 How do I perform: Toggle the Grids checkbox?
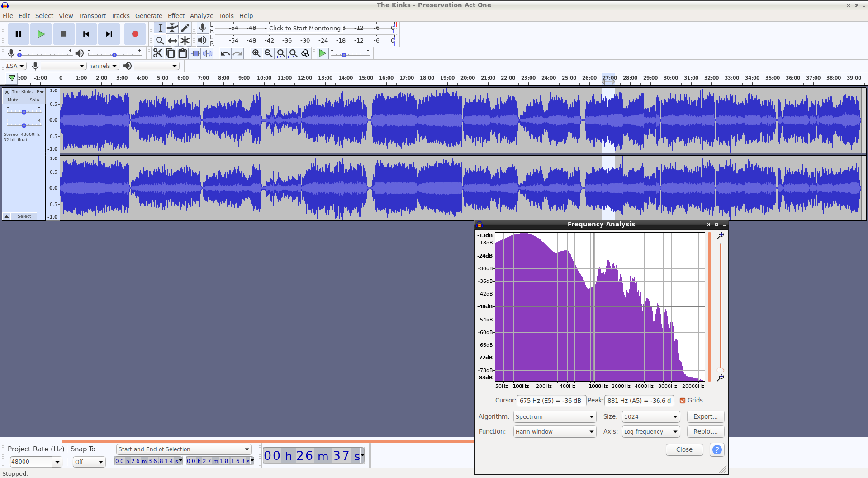(683, 401)
